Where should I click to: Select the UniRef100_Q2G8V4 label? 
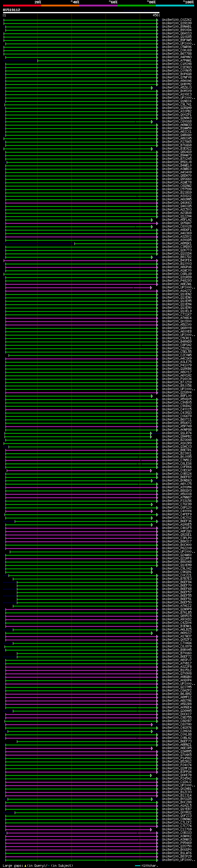[x=177, y=393]
